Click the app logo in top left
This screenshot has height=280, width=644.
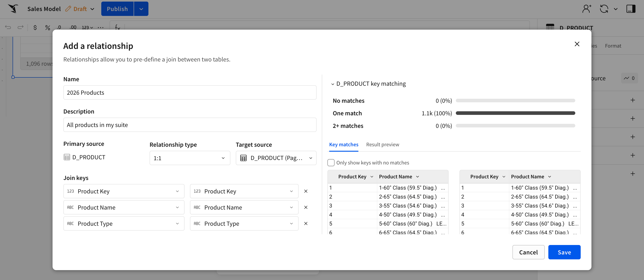click(13, 9)
